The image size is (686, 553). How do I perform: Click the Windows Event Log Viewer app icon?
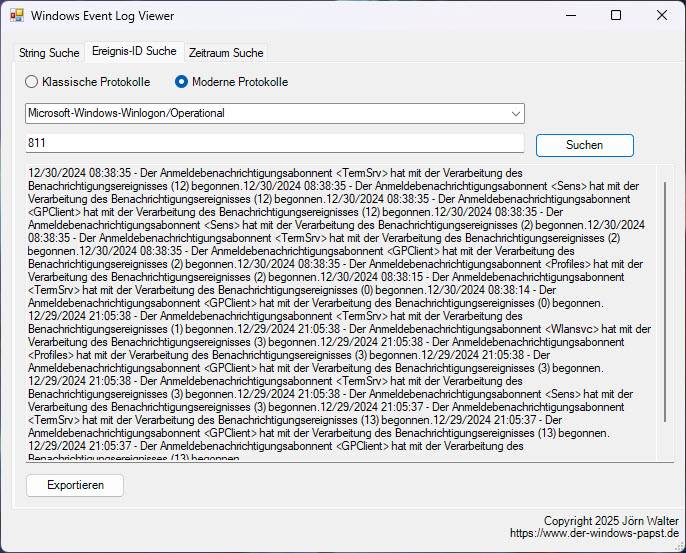coord(16,16)
